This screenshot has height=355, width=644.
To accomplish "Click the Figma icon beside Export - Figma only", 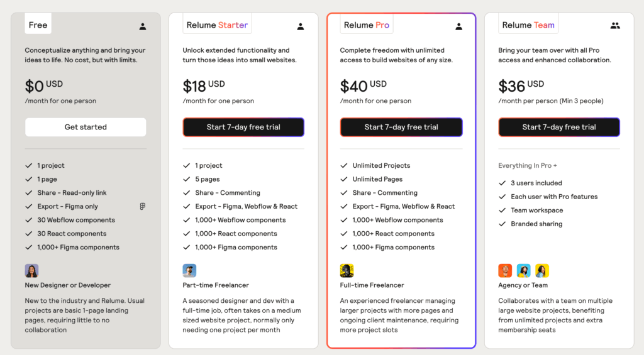I will click(143, 207).
